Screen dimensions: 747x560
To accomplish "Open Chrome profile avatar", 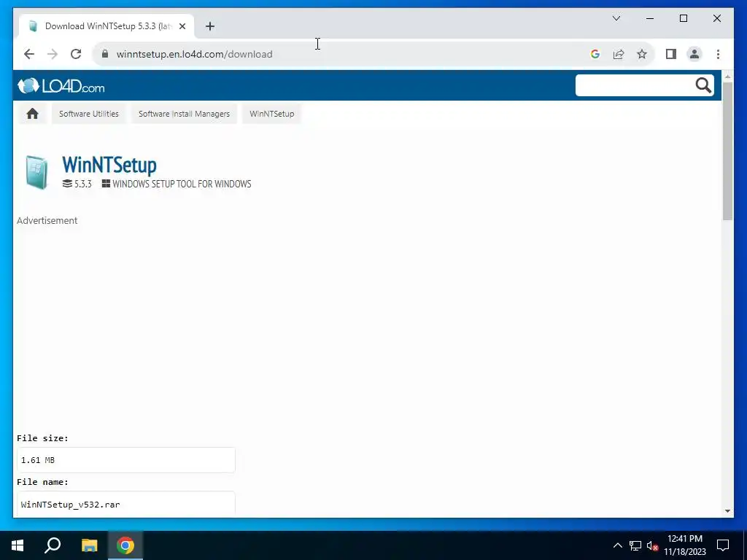I will coord(694,54).
